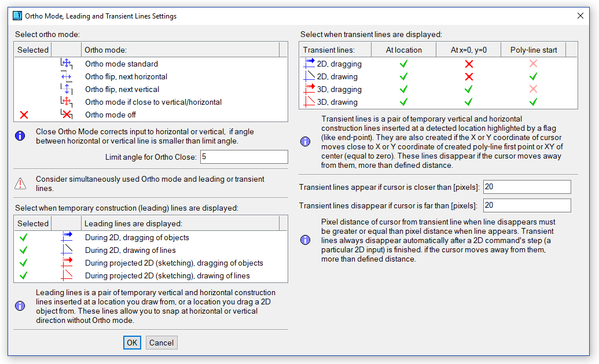599x364 pixels.
Task: Click the Ortho mode close-to-vertical/horizontal icon
Action: point(66,102)
